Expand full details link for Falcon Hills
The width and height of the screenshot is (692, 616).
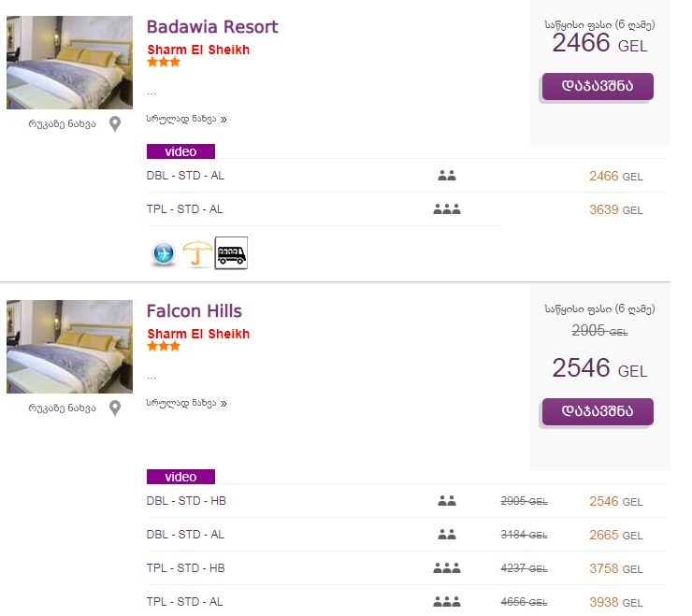186,404
